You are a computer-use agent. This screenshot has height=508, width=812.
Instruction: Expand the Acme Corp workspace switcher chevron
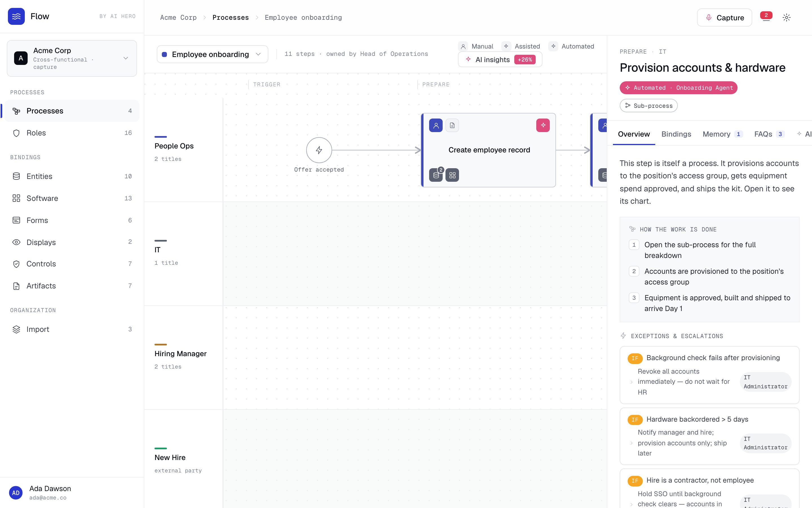(x=126, y=58)
